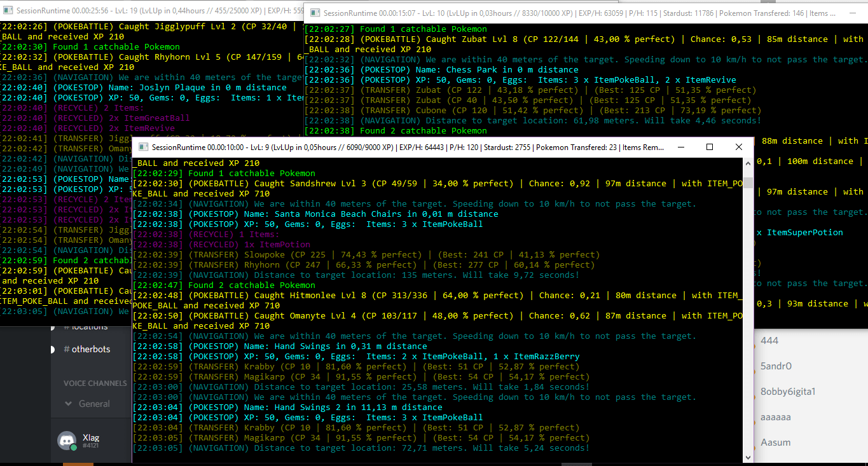
Task: Click the front console's vertical scrollbar thumb
Action: click(748, 183)
